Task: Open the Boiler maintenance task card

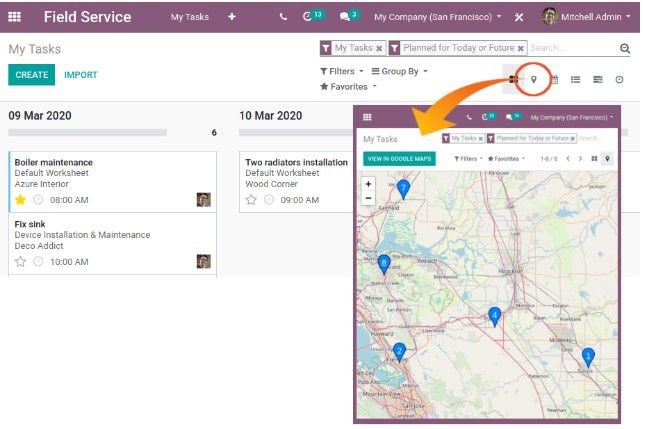Action: 112,181
